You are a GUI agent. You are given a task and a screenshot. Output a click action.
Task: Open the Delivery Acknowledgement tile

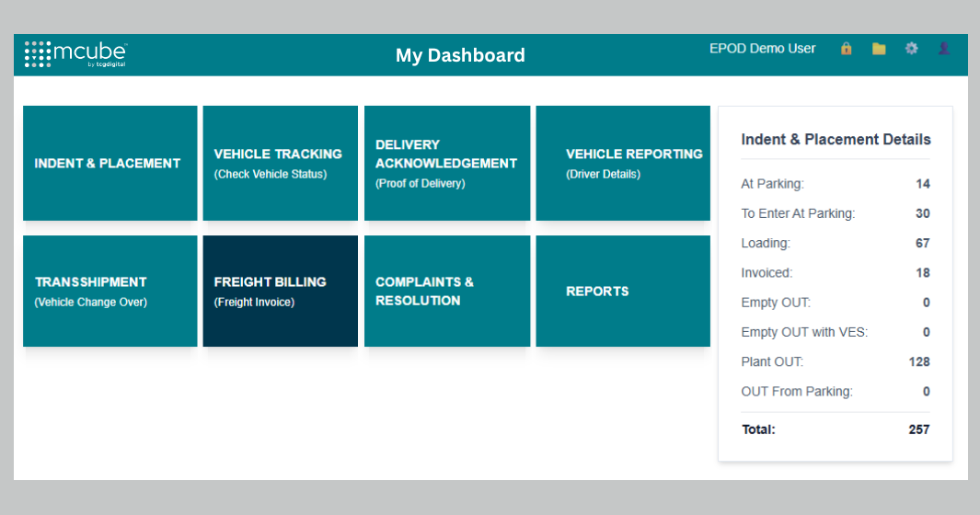[x=447, y=163]
